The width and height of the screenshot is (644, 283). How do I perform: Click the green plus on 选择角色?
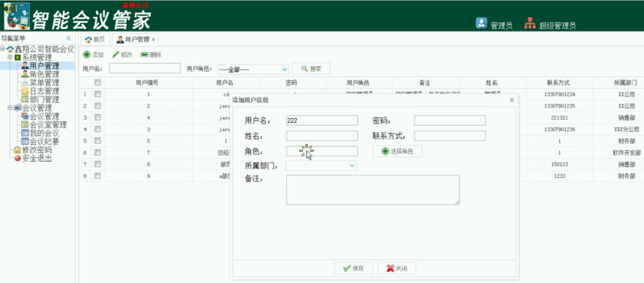point(385,151)
